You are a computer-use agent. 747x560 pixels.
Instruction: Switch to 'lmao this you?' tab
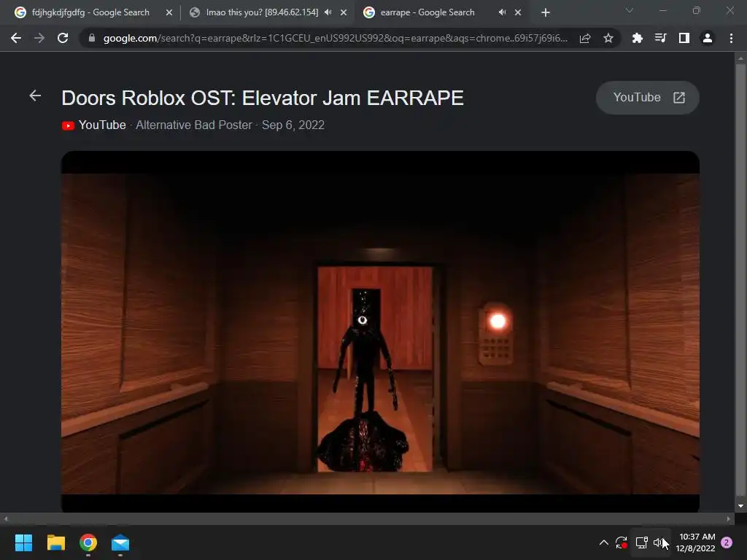pyautogui.click(x=262, y=12)
